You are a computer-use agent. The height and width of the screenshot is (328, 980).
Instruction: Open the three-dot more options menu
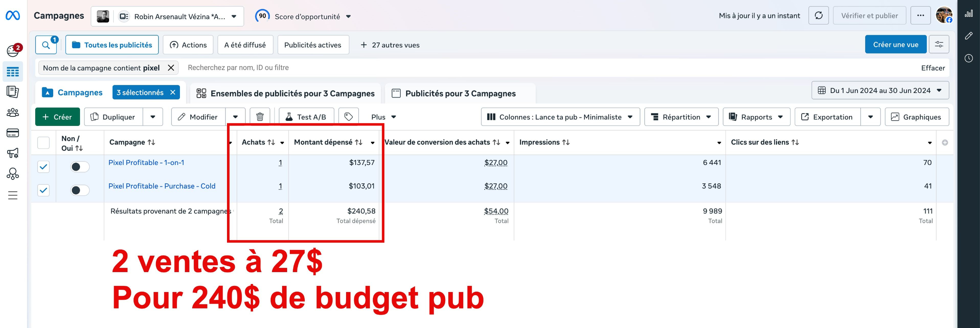pyautogui.click(x=921, y=16)
